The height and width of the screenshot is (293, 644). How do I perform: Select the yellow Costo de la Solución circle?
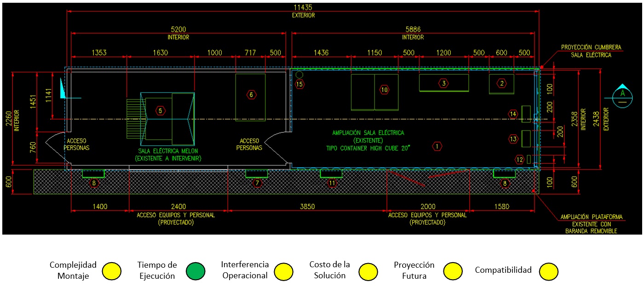(368, 271)
